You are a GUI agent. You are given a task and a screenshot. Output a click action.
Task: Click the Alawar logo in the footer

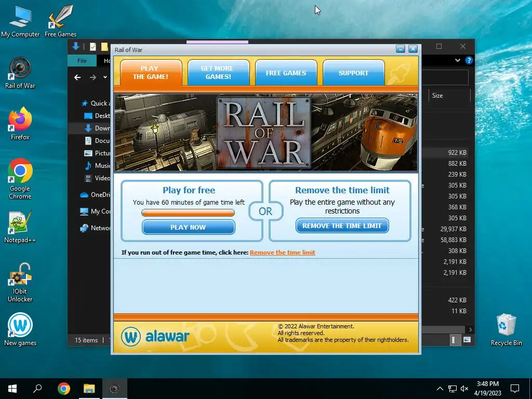tap(155, 336)
